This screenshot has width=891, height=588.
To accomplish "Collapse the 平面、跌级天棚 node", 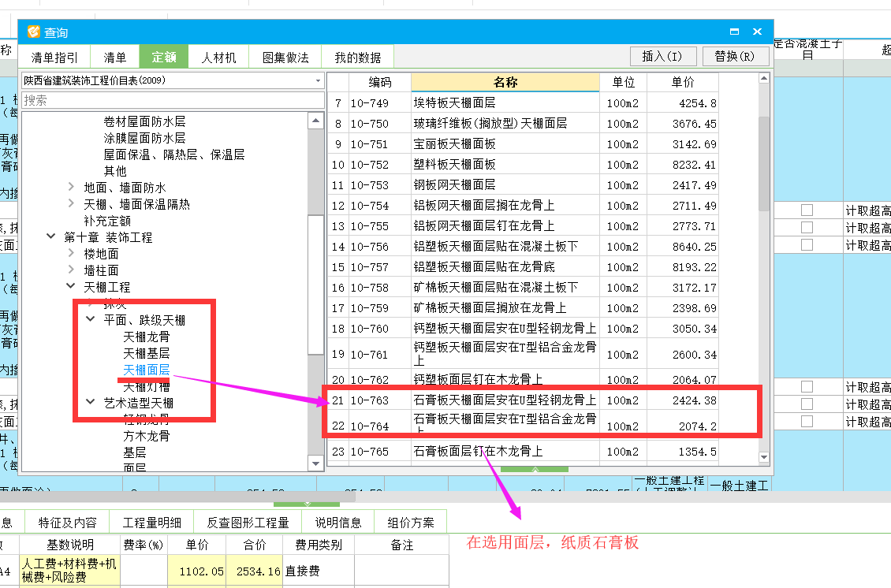I will click(x=91, y=319).
